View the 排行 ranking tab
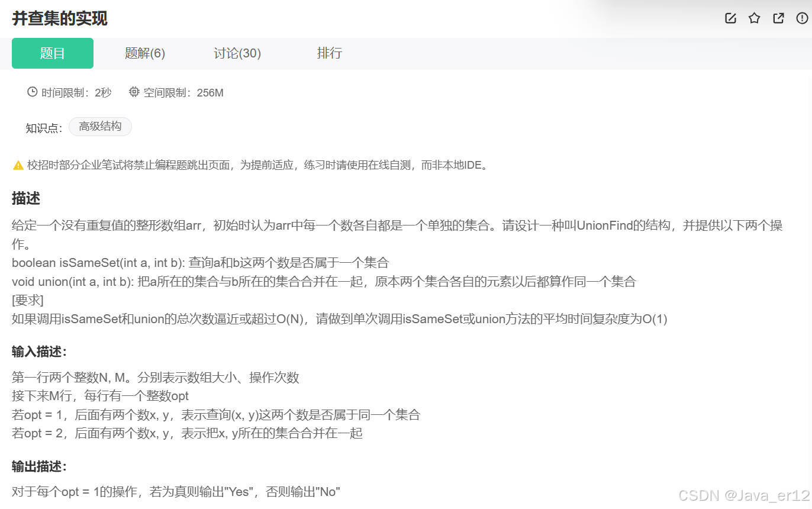Viewport: 812px width, 509px height. tap(330, 53)
